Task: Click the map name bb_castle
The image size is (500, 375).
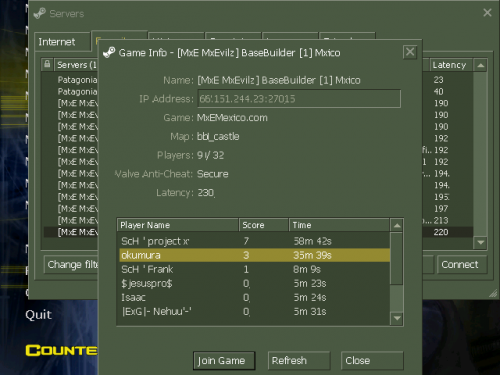Action: tap(218, 136)
